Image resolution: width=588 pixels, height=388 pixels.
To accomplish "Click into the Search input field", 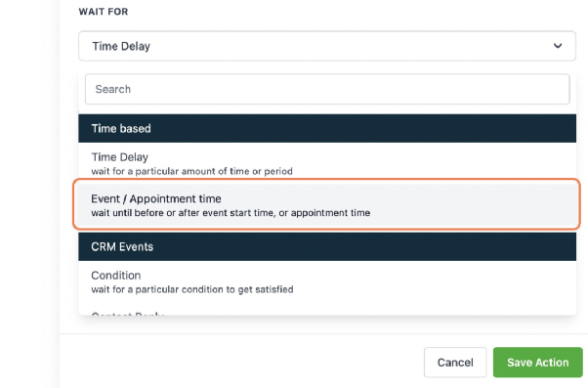I will [x=327, y=89].
